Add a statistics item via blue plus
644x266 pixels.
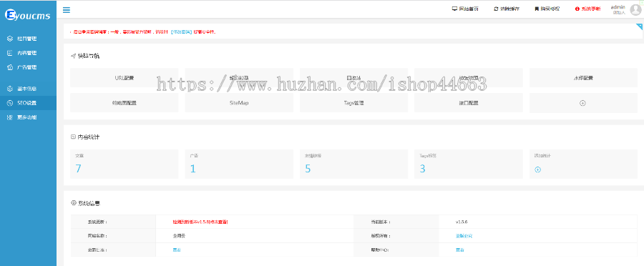pos(537,169)
